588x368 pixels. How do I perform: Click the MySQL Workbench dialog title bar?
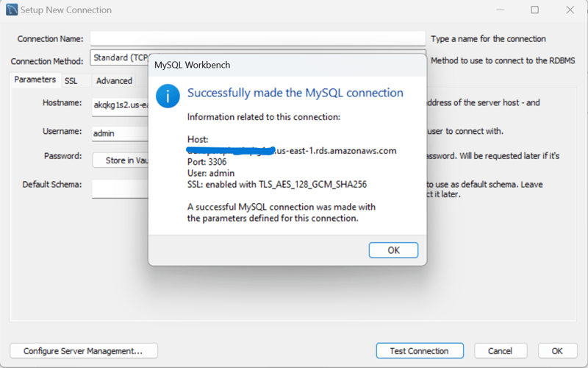click(287, 65)
